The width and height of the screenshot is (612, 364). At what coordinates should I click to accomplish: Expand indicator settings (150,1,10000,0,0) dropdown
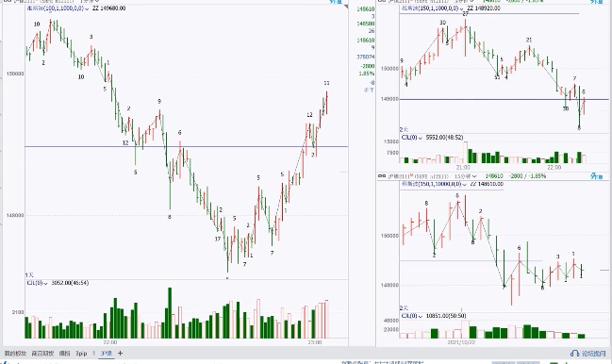tap(466, 184)
